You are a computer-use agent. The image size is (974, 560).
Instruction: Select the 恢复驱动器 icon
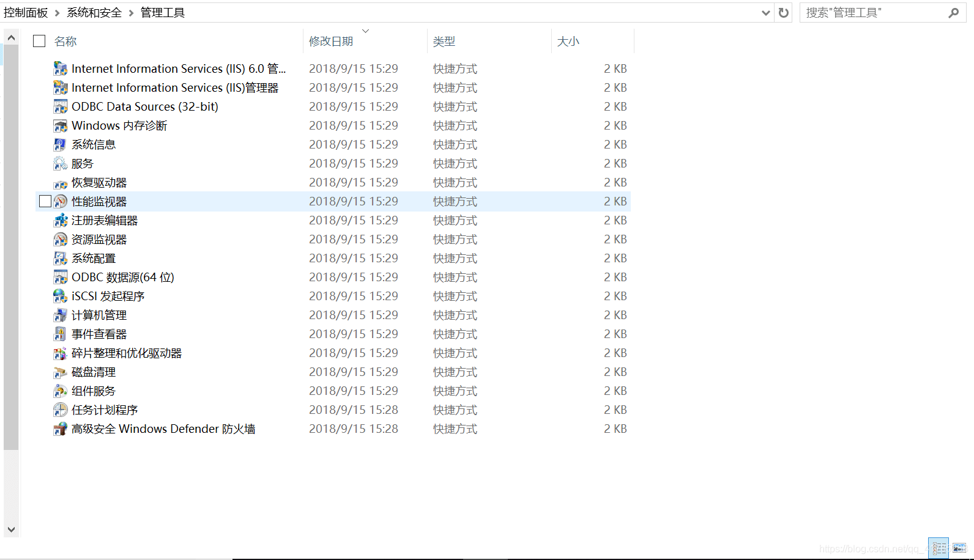tap(60, 183)
